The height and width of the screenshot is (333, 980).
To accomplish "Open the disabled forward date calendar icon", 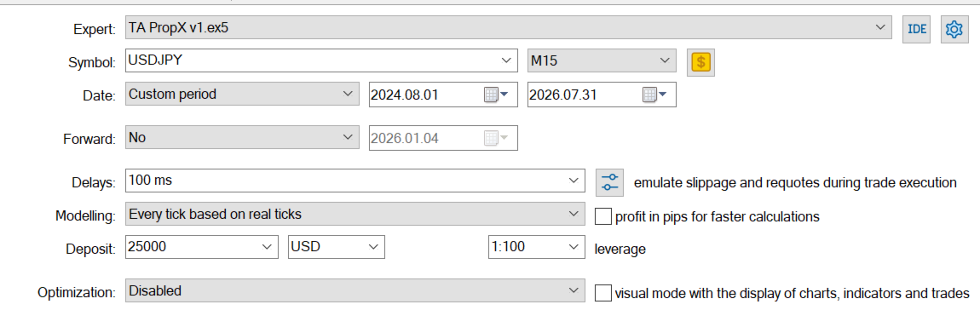I will (497, 138).
